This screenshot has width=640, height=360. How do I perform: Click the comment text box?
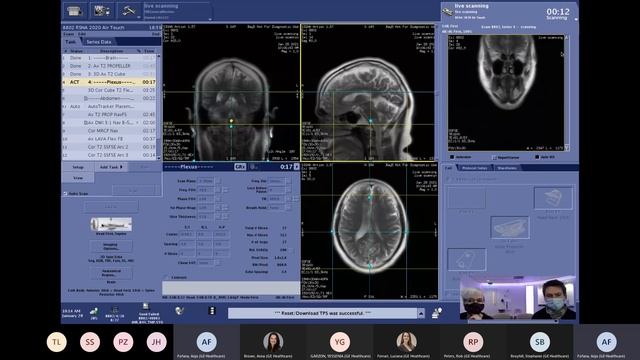[x=231, y=287]
